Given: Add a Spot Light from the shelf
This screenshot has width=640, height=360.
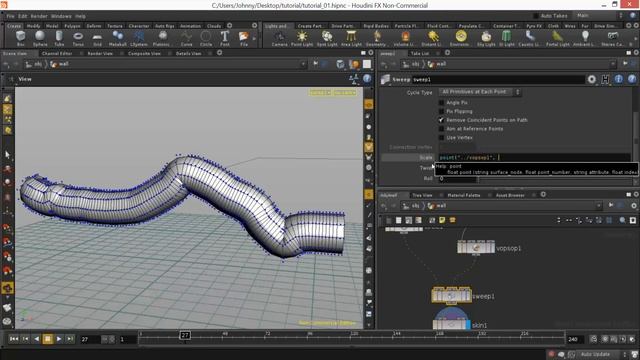Looking at the screenshot, I should coord(327,38).
